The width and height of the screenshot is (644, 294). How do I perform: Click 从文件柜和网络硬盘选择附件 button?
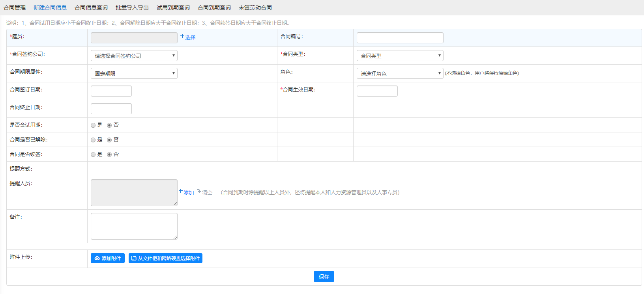[165, 258]
